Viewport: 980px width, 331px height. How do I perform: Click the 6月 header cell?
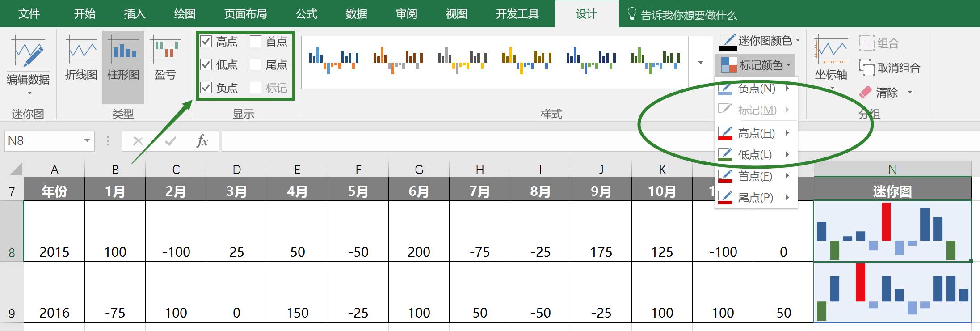[419, 189]
